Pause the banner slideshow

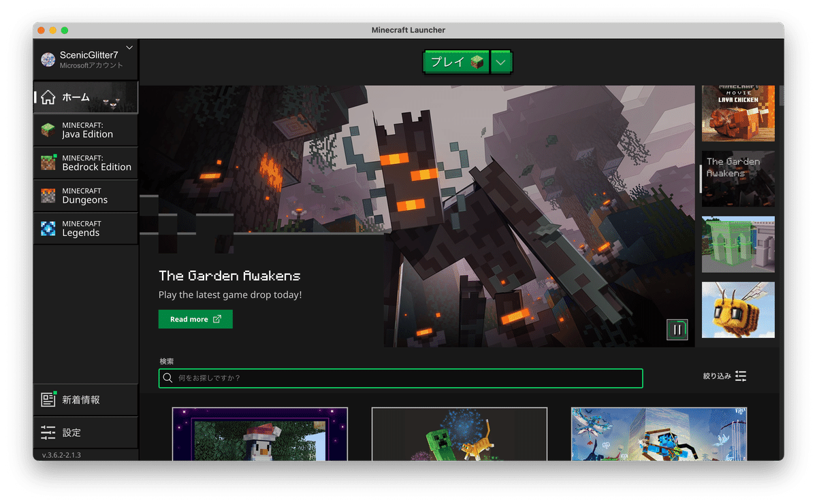(x=677, y=330)
